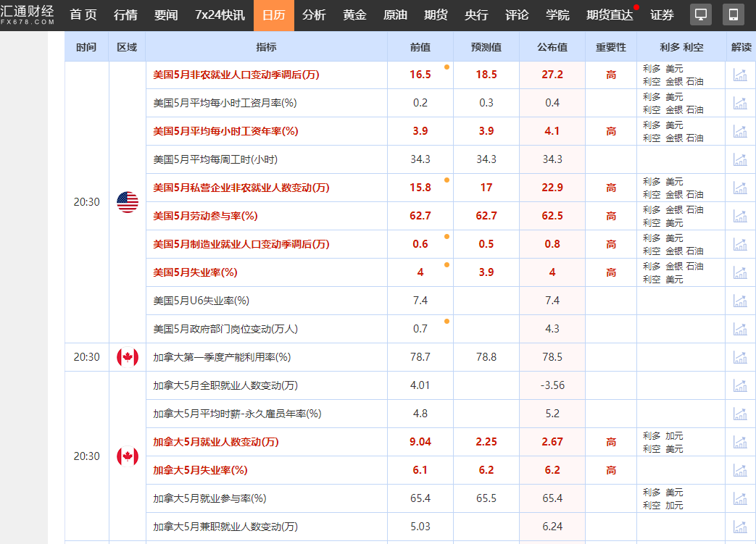Screen dimensions: 756x544
Task: Open the 7x24快讯 menu item
Action: coord(220,15)
